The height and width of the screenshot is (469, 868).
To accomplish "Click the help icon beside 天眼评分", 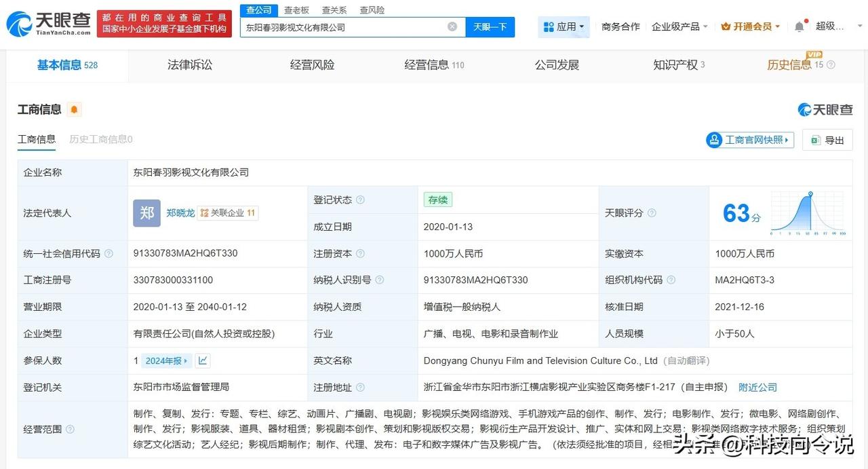I will click(652, 212).
